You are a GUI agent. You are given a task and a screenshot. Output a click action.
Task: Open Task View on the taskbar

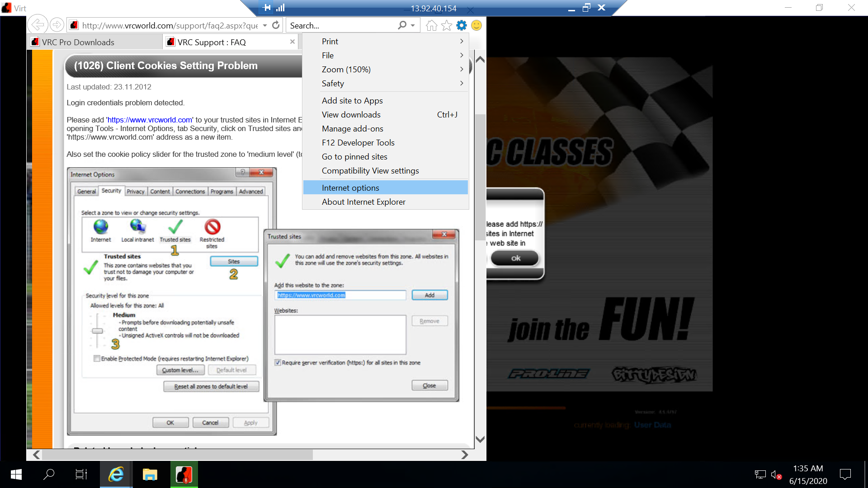(81, 474)
